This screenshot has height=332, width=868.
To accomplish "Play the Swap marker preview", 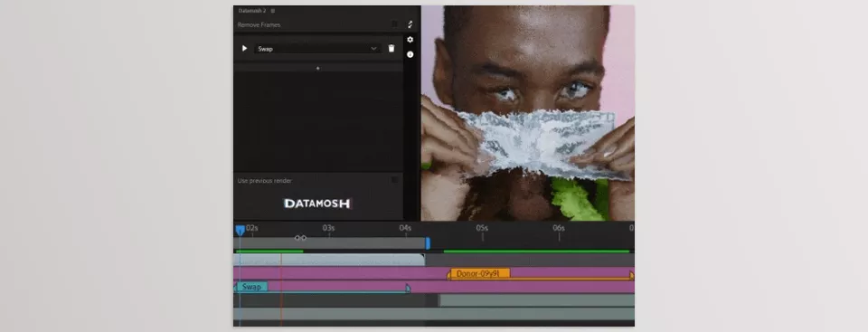I will [x=244, y=49].
